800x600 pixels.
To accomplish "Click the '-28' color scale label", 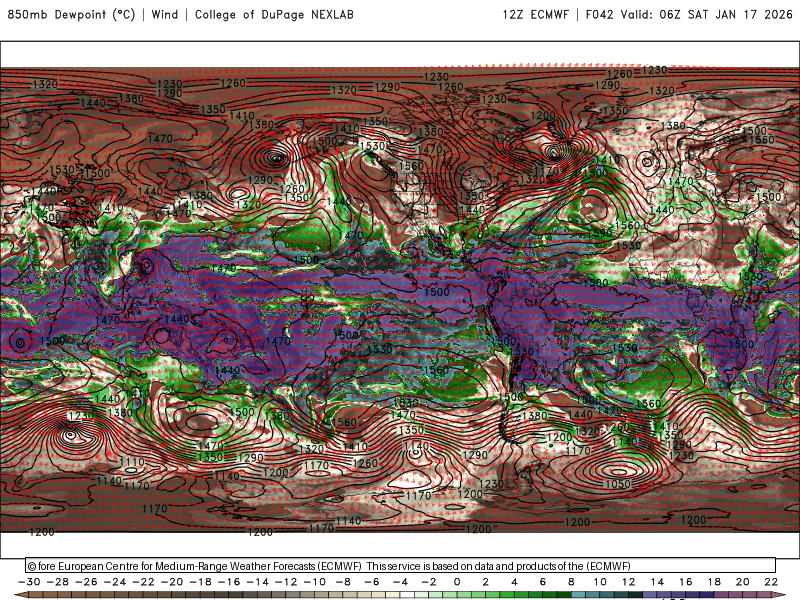I will tap(58, 582).
